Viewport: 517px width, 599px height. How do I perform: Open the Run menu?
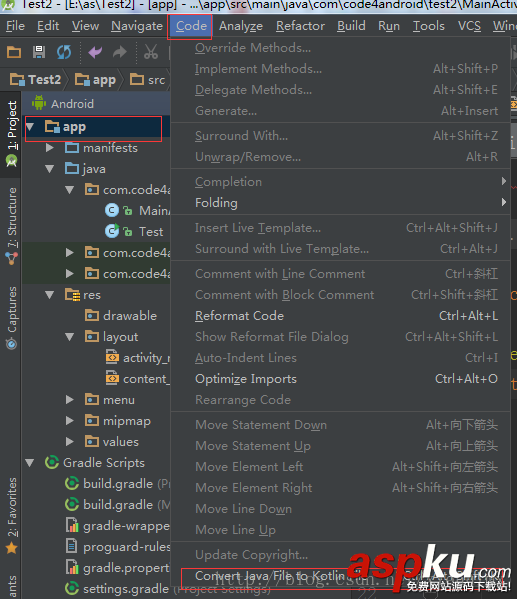tap(389, 26)
